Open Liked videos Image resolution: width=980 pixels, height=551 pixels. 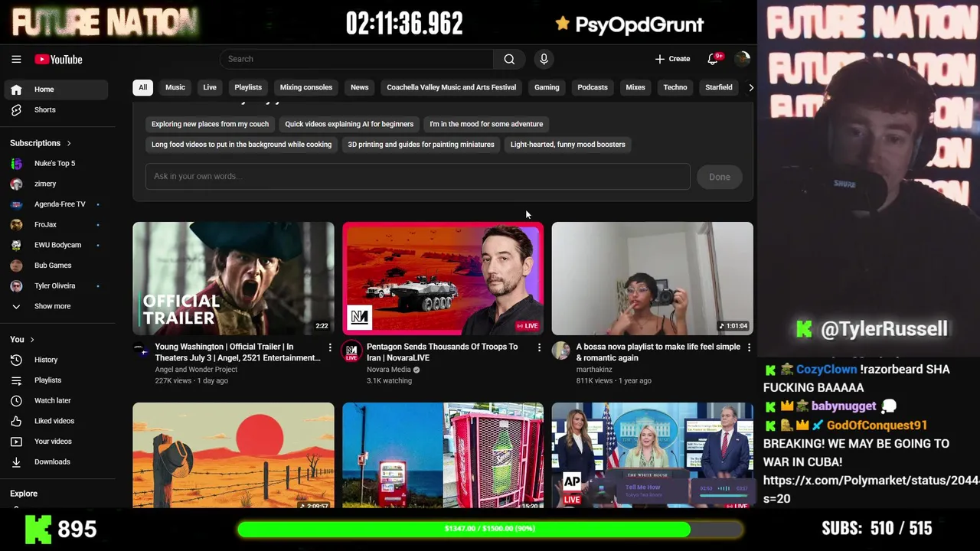pos(55,421)
